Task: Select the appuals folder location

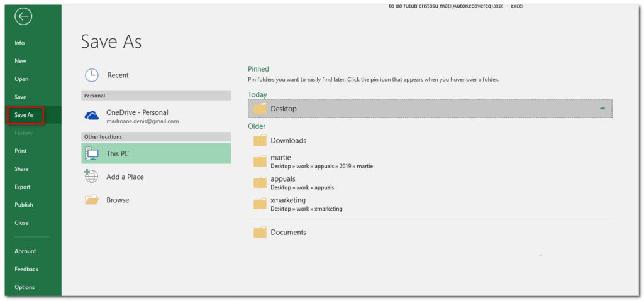Action: pos(282,183)
